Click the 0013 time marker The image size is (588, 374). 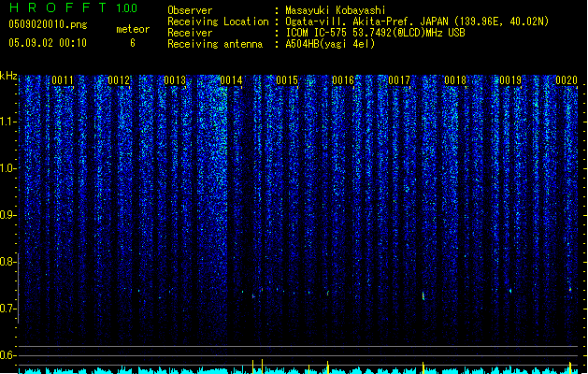click(x=175, y=80)
